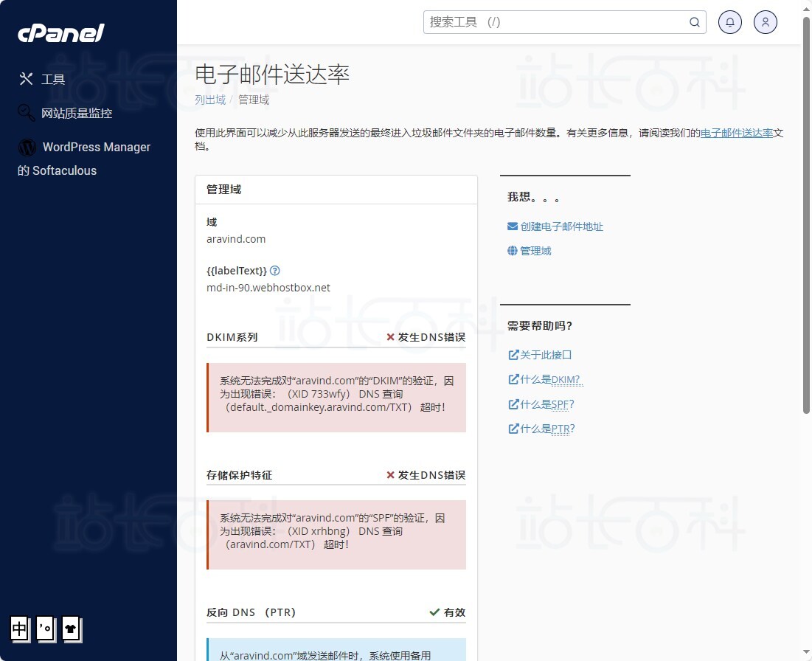
Task: Click the 工具 wrench icon
Action: (27, 79)
